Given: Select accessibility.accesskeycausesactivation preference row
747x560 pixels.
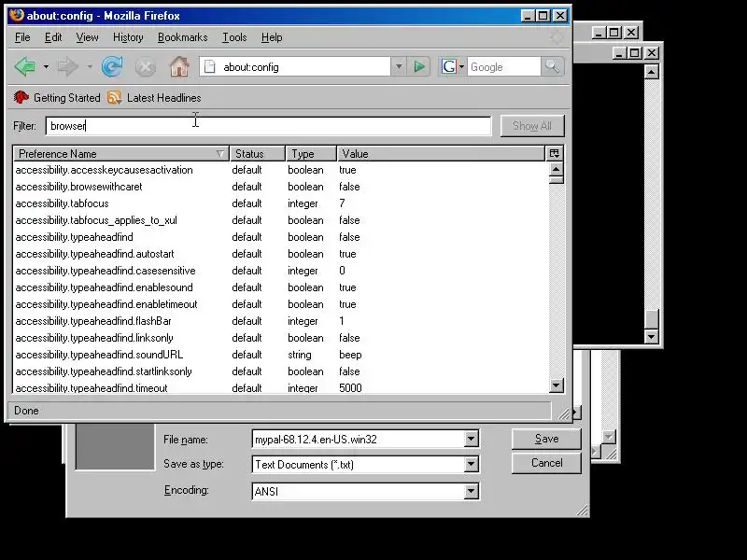Looking at the screenshot, I should point(281,170).
